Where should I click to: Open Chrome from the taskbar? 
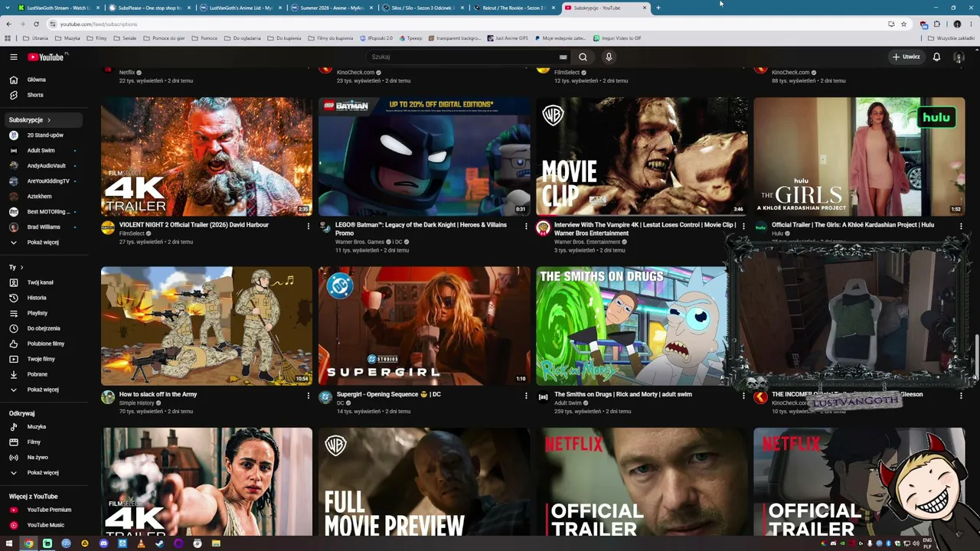[x=28, y=543]
